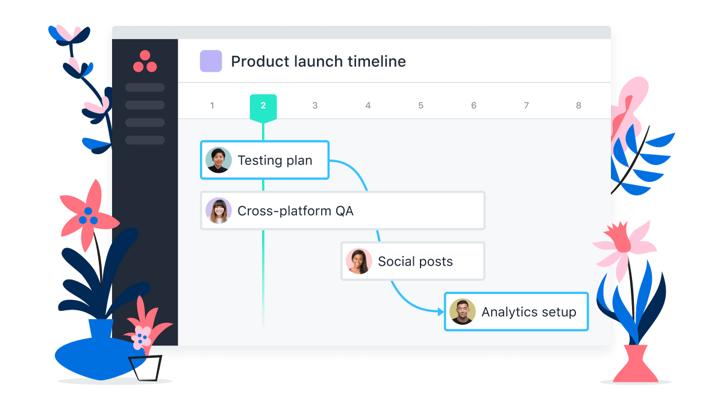Open the Cross-platform QA task bar
Image resolution: width=723 pixels, height=400 pixels.
tap(343, 211)
